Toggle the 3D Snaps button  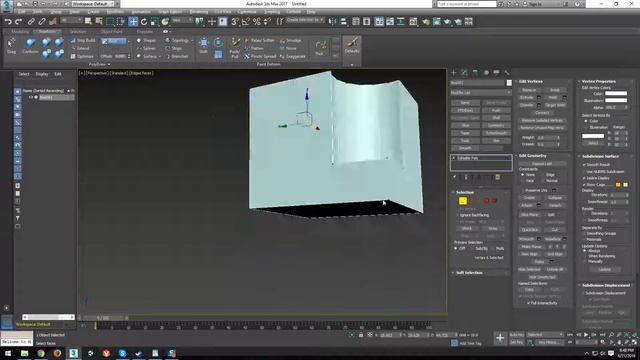tap(235, 22)
